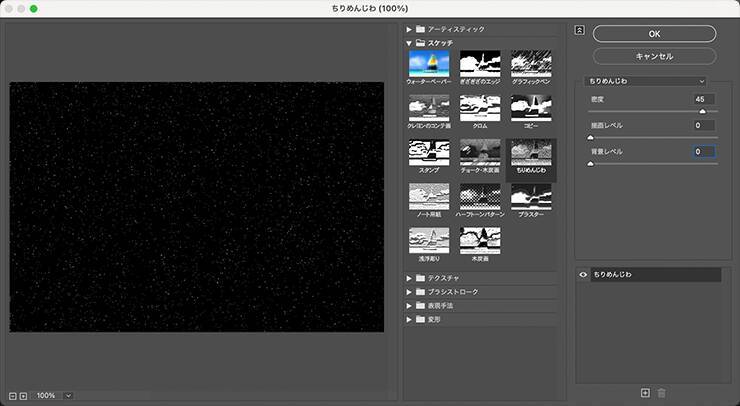
Task: Select the ノート用紙 filter thumbnail
Action: click(x=429, y=197)
